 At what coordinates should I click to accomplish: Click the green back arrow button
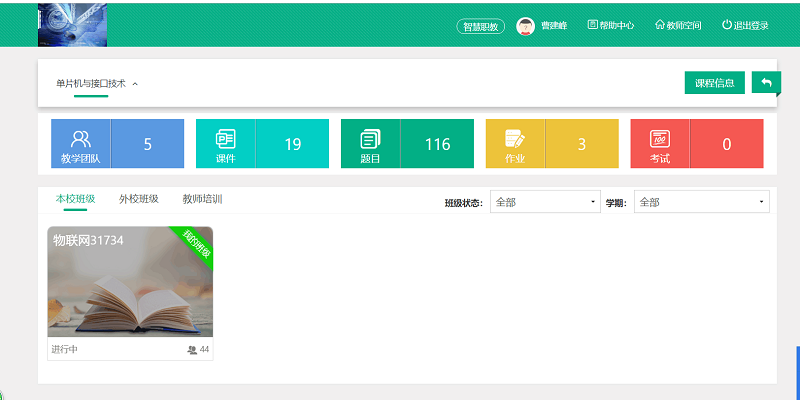tap(766, 82)
